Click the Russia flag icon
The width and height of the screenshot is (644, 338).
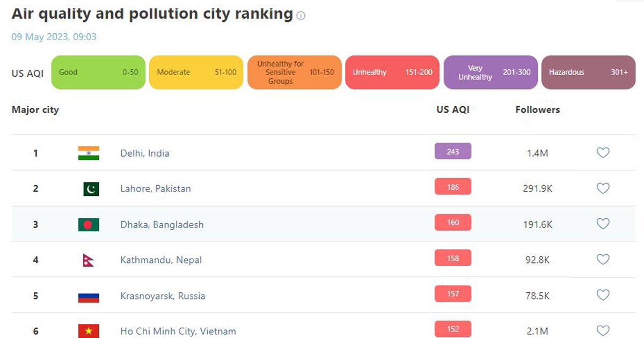click(89, 296)
